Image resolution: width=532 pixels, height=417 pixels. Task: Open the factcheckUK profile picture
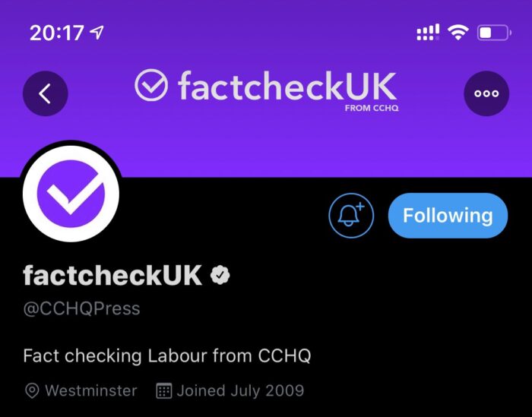pos(71,194)
